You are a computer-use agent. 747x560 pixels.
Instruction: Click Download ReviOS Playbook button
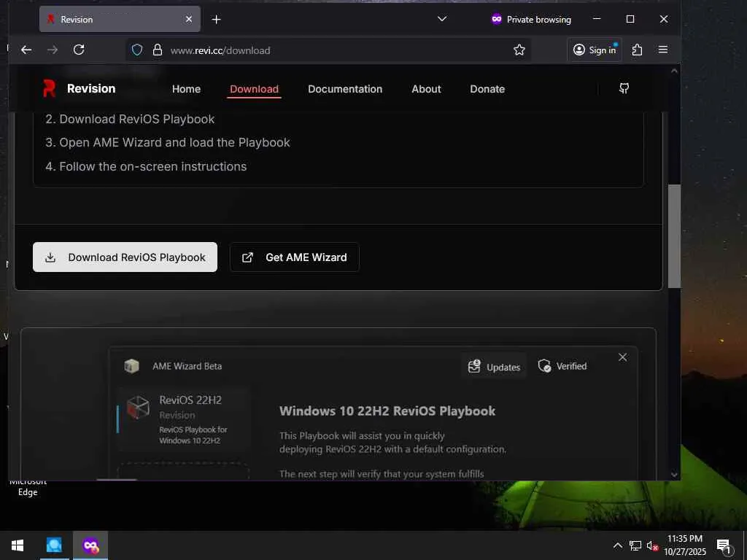tap(125, 257)
